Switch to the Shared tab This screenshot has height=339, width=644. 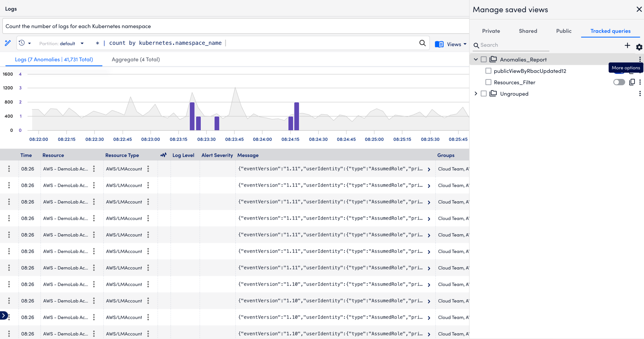pos(528,31)
